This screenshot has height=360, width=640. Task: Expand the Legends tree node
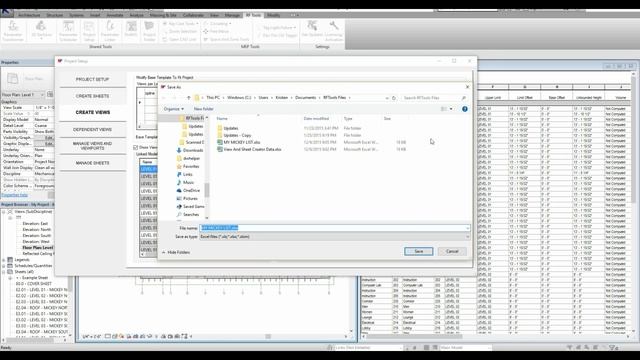click(4, 260)
